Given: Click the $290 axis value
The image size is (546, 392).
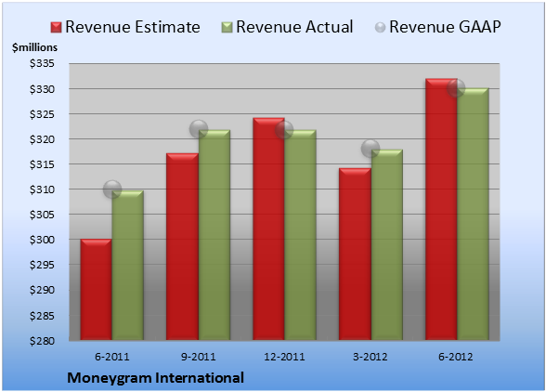Looking at the screenshot, I should [x=42, y=290].
